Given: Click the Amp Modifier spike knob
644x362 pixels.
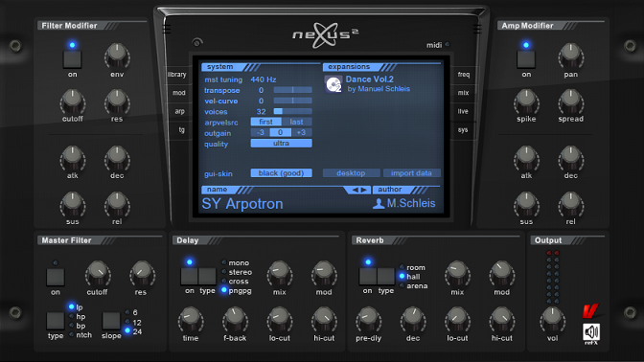Looking at the screenshot, I should [526, 102].
